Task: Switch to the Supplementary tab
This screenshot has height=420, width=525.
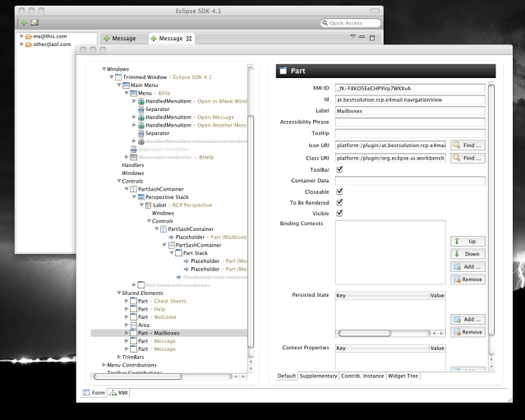Action: (319, 376)
